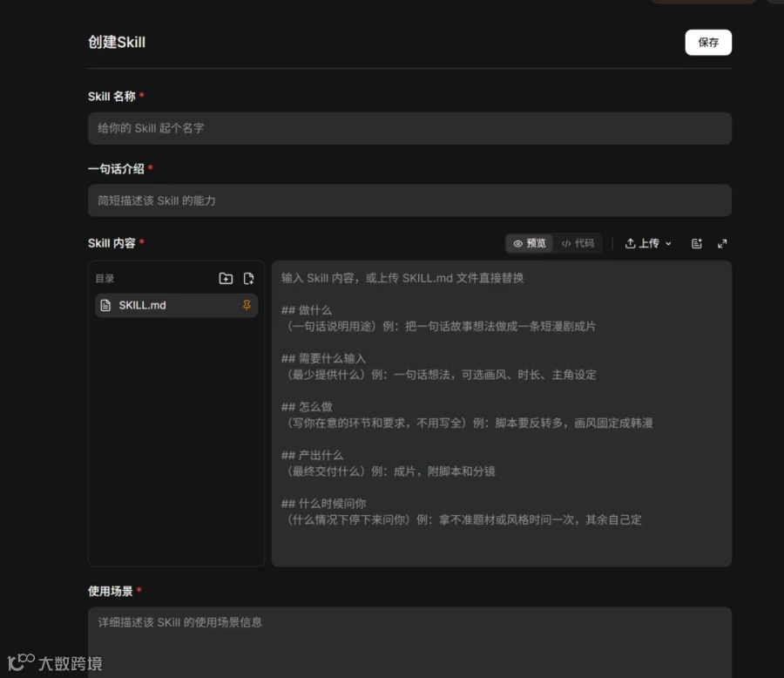Click the upload arrow icon

[630, 243]
